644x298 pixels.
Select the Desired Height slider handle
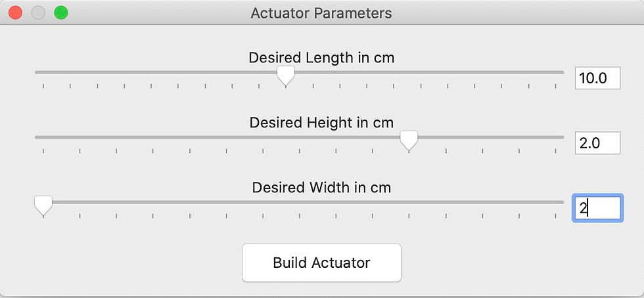point(409,139)
